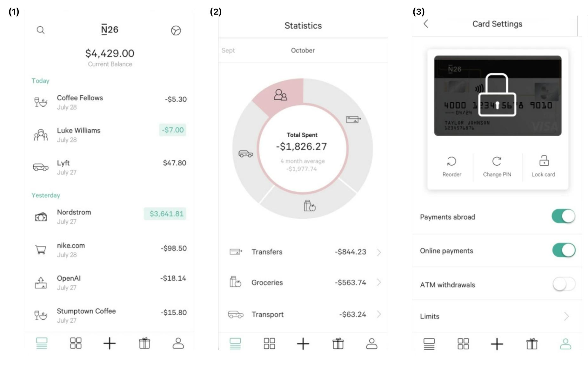Tap the cash icon beside Nordstrom
The image size is (588, 375).
click(41, 217)
